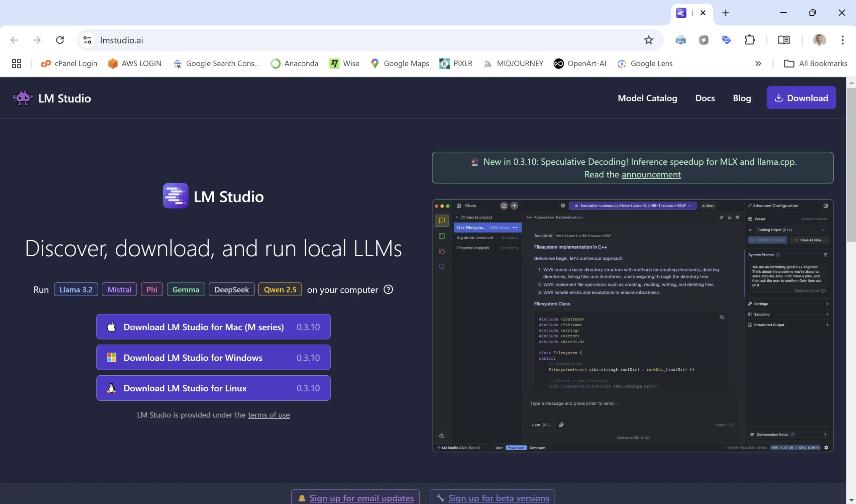Download LM Studio for Windows
This screenshot has width=856, height=504.
[213, 357]
